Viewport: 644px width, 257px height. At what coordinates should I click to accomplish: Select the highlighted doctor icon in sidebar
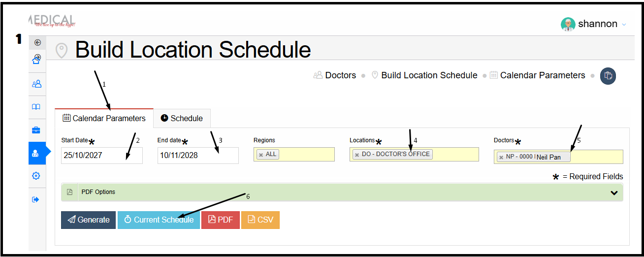pyautogui.click(x=36, y=153)
